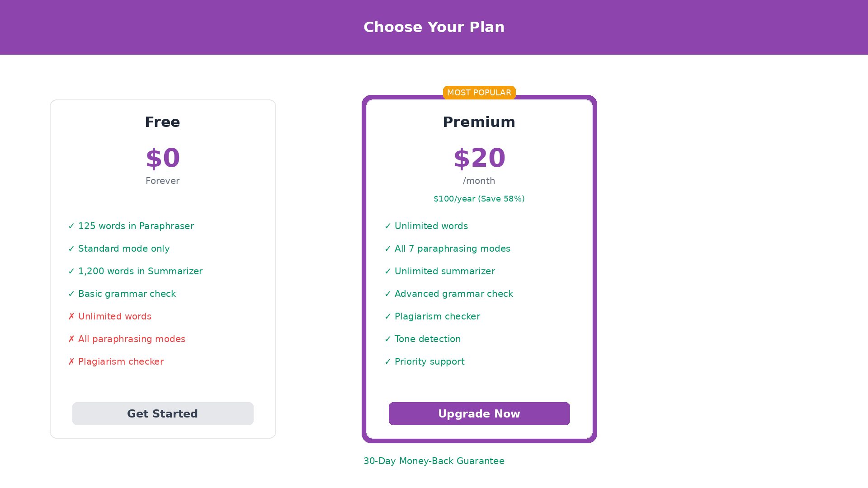Click the checkmark beside Unlimited words in Premium
The image size is (868, 488).
tap(388, 226)
